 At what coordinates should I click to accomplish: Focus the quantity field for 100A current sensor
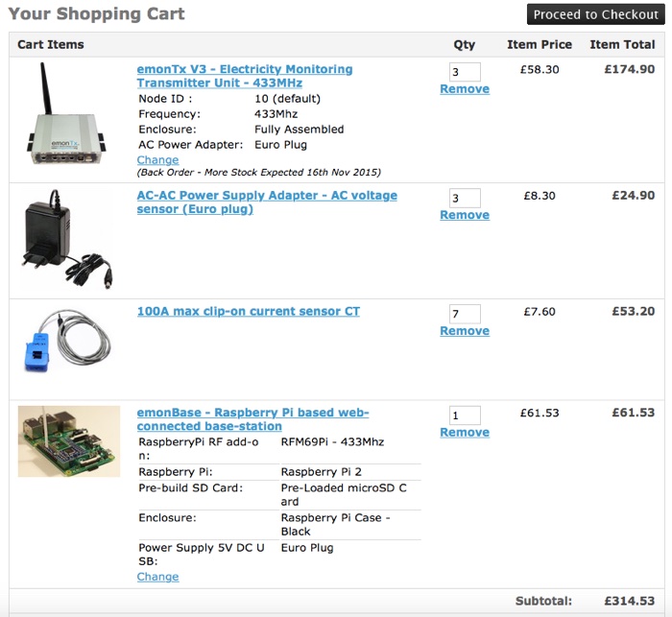tap(465, 314)
